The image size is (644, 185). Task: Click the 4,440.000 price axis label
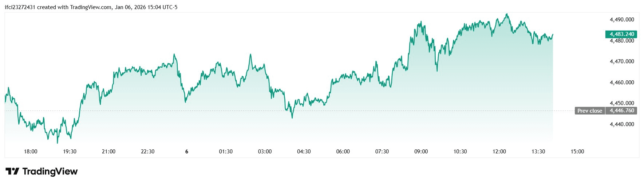(x=621, y=124)
